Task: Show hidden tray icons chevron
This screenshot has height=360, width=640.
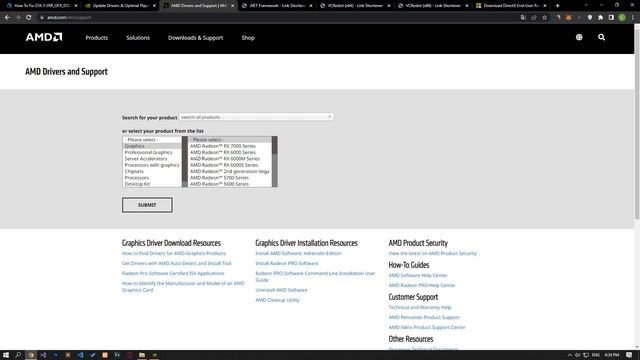Action: click(570, 355)
